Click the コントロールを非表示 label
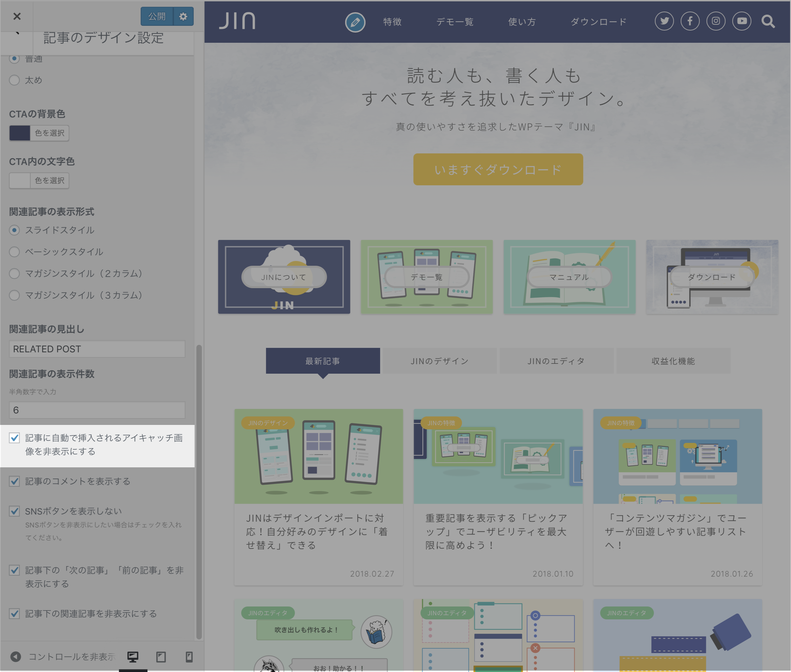 coord(72,656)
